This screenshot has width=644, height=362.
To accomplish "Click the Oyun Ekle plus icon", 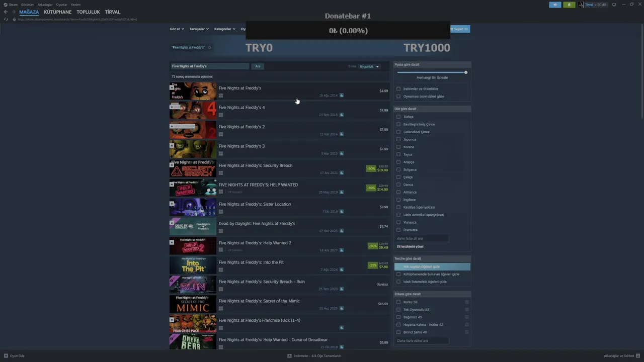I will [6, 356].
